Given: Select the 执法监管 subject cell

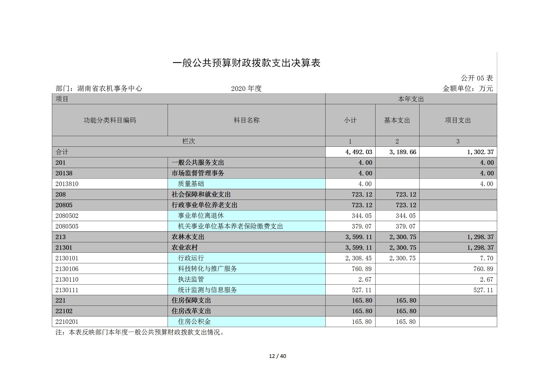Looking at the screenshot, I should pyautogui.click(x=191, y=279).
